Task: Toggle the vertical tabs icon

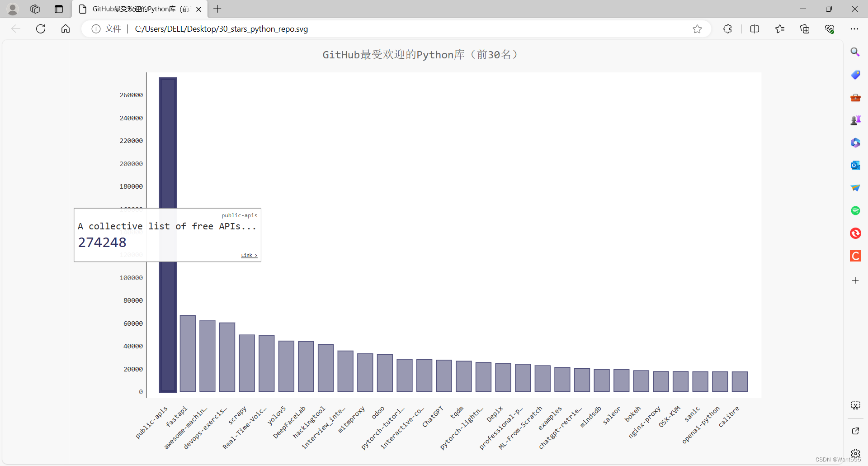Action: point(59,9)
